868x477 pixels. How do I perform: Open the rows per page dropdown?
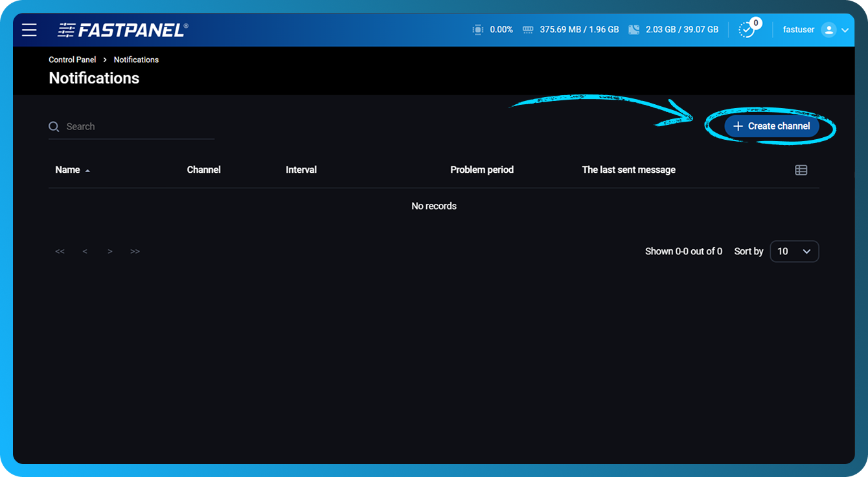pyautogui.click(x=794, y=251)
